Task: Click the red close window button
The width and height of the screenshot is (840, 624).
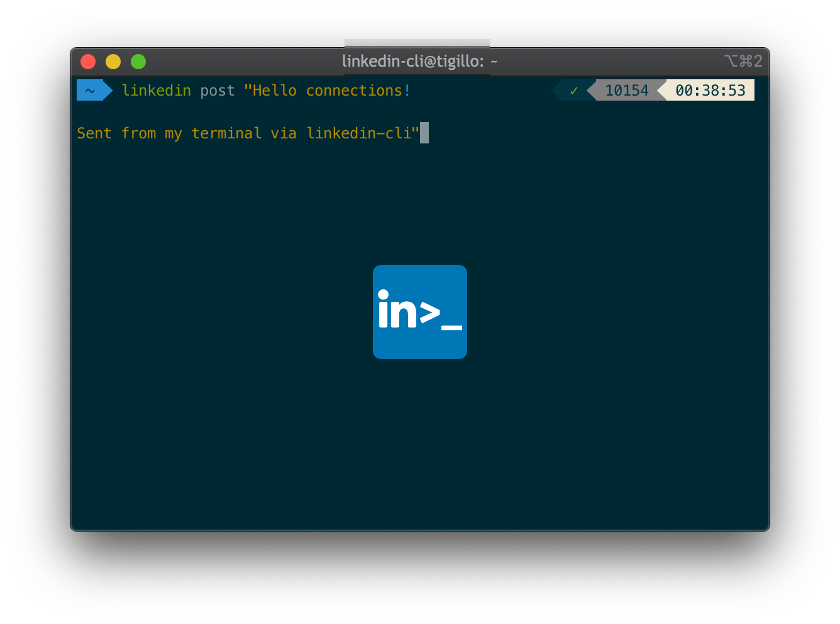Action: coord(88,62)
